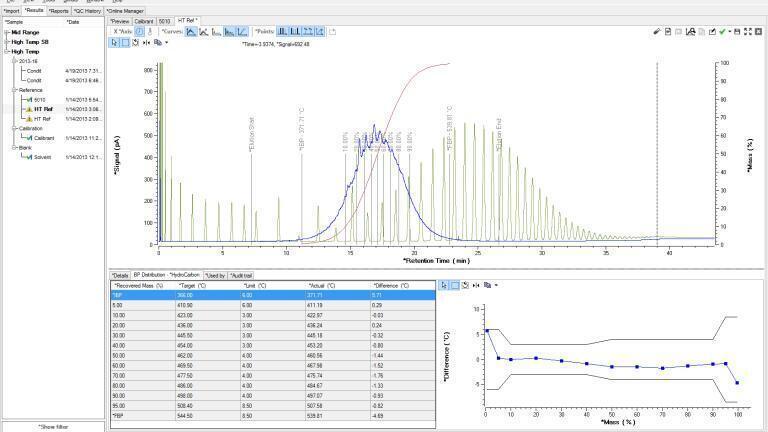Select the FBP row in distribution table
The image size is (768, 432).
click(273, 416)
